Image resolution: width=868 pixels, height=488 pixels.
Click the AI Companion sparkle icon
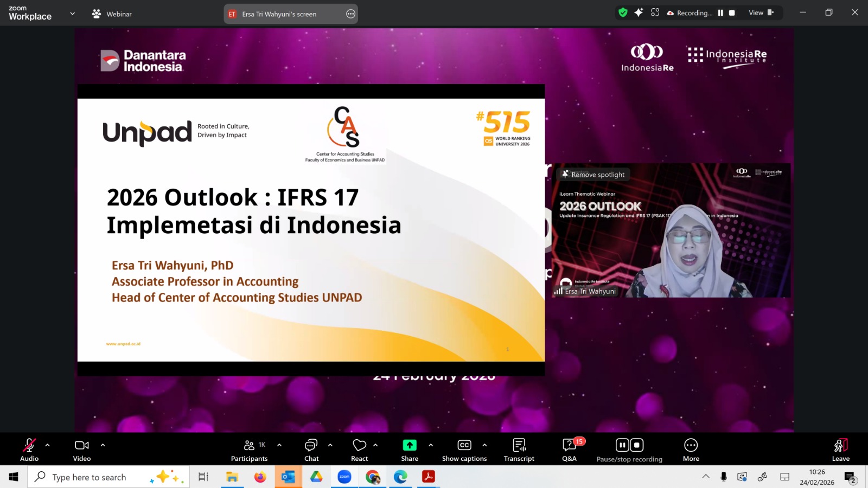639,12
